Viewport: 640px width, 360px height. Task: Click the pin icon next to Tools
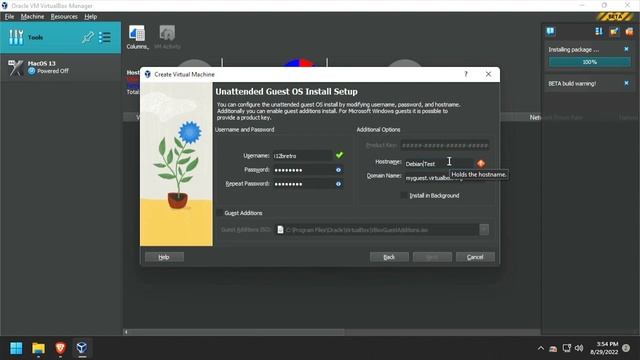click(87, 38)
